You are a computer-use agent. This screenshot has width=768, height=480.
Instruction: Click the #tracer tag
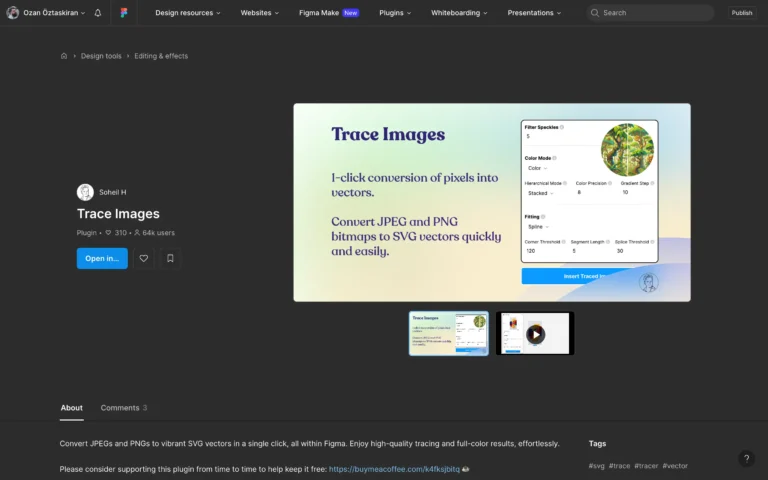[646, 466]
